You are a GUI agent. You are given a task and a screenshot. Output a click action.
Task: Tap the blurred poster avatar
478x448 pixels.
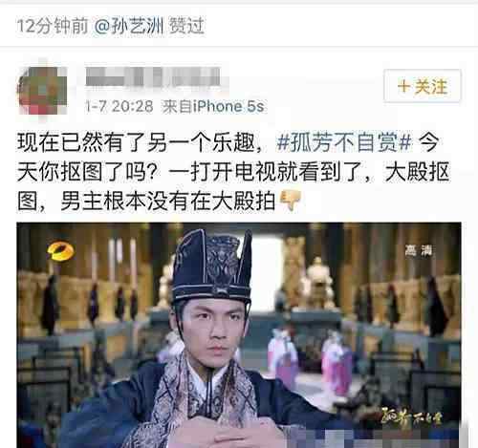click(43, 90)
